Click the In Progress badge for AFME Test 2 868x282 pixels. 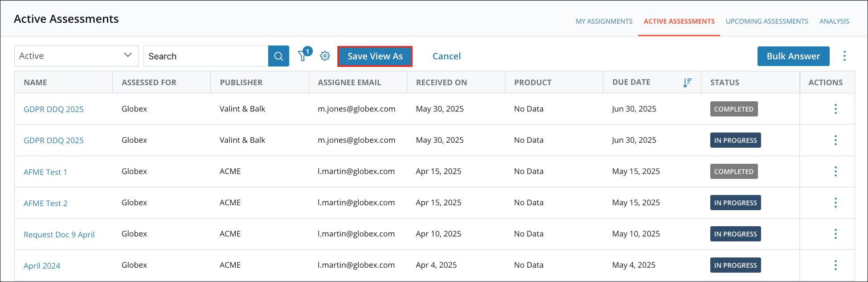coord(735,203)
